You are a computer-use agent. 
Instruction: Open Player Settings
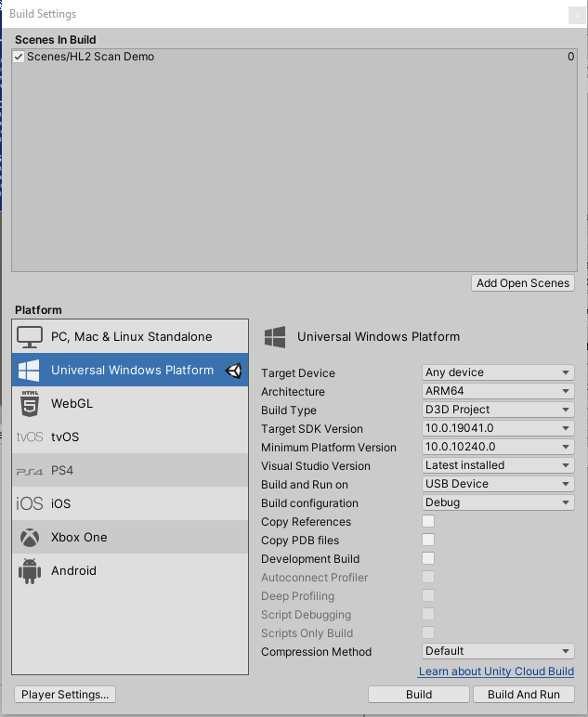coord(65,694)
